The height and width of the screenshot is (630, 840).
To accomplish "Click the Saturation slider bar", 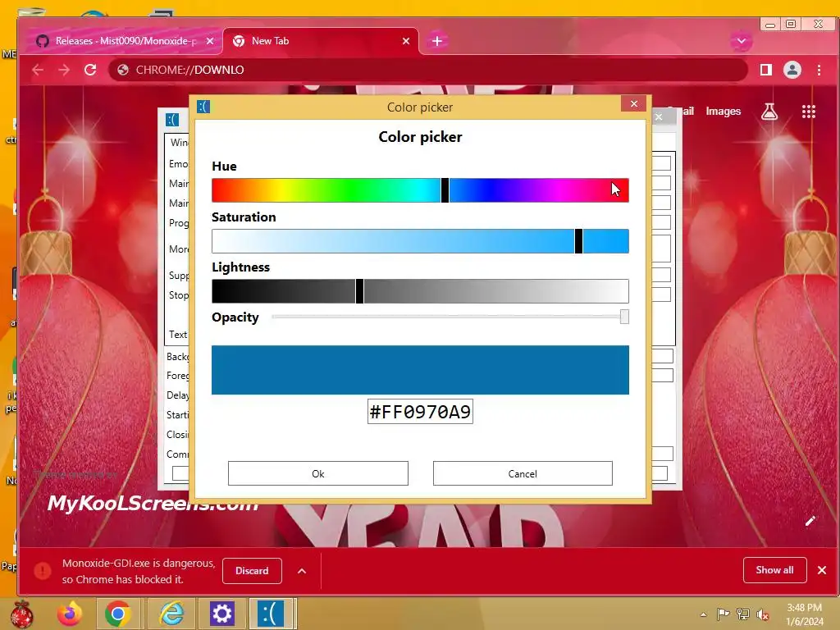I will (420, 241).
